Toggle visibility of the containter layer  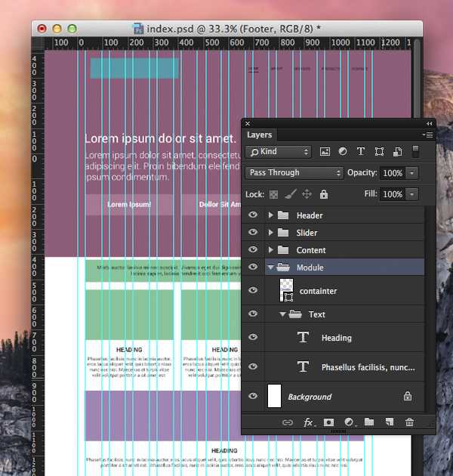tap(253, 290)
